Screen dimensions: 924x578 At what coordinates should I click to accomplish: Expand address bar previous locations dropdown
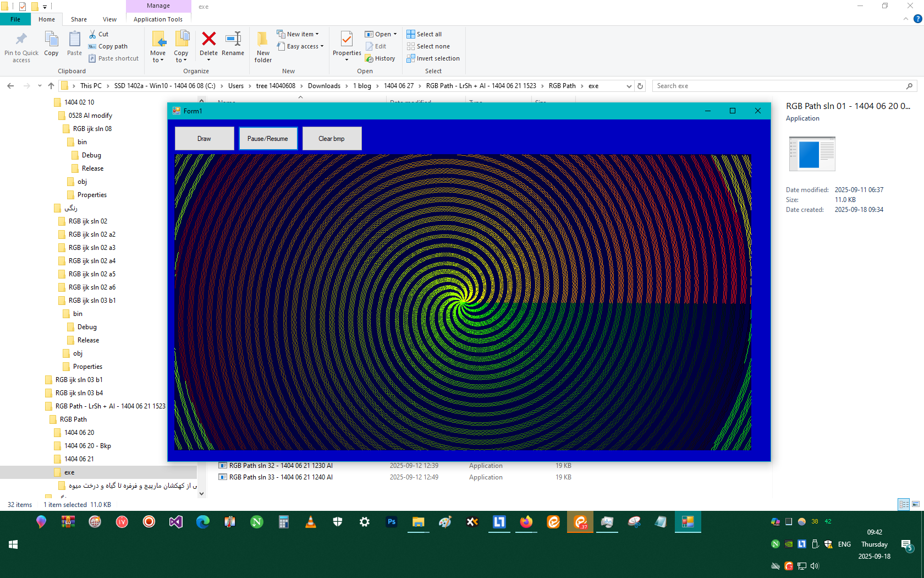(629, 86)
